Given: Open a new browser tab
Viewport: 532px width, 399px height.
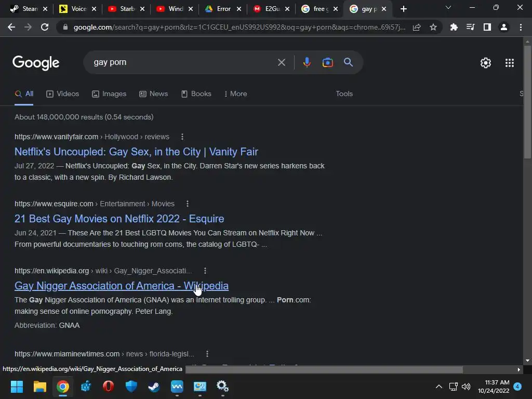Looking at the screenshot, I should click(403, 9).
